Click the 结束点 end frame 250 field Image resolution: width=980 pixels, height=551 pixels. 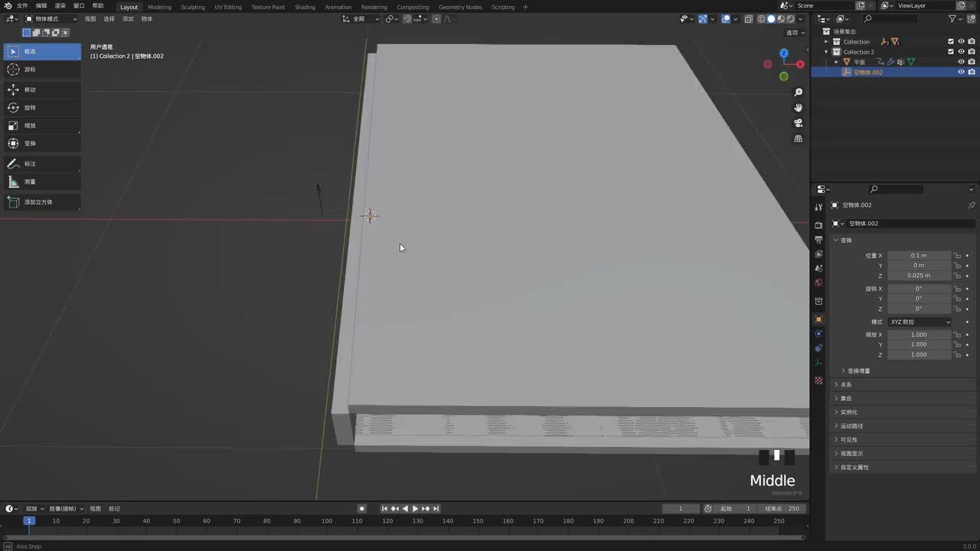coord(783,509)
